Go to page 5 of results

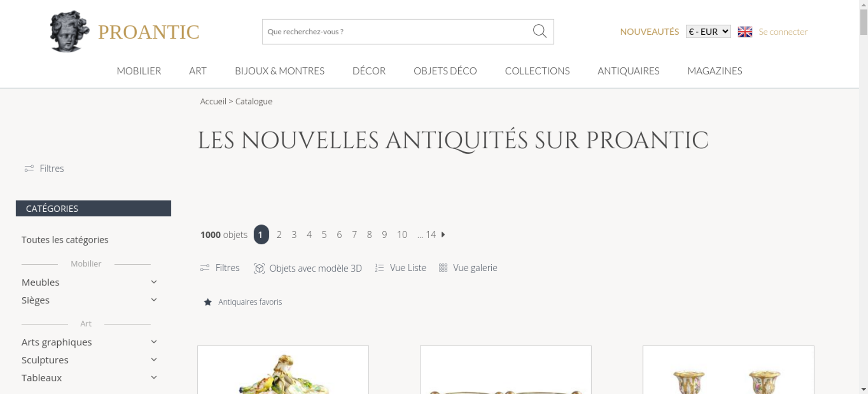[x=324, y=235]
